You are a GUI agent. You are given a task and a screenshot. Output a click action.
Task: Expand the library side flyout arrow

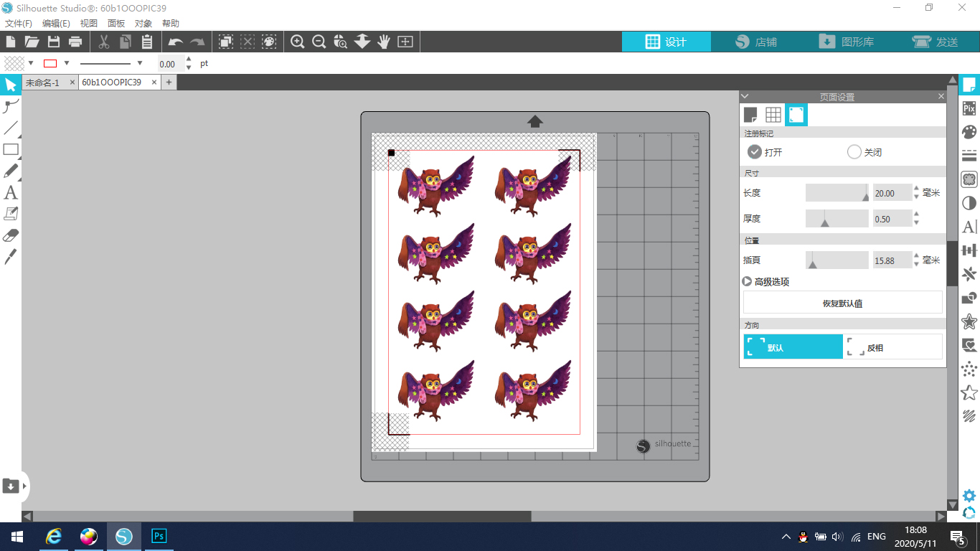tap(25, 486)
